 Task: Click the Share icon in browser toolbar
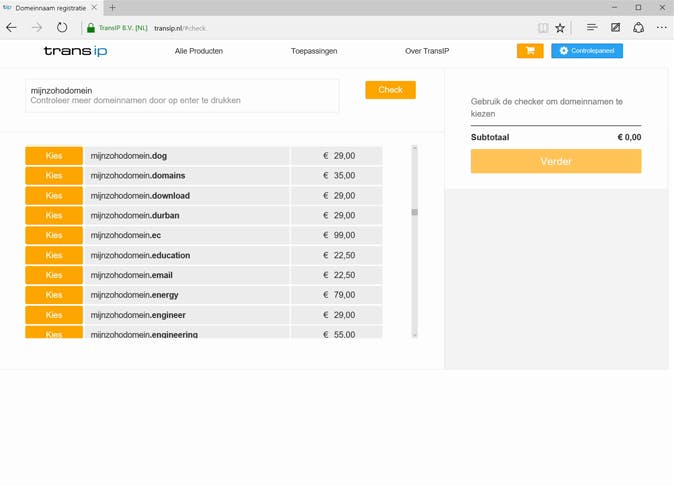(x=638, y=28)
